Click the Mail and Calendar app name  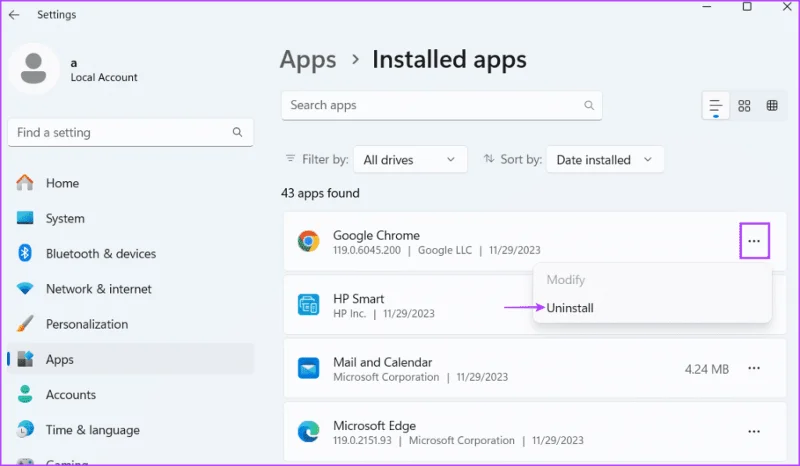click(x=383, y=362)
